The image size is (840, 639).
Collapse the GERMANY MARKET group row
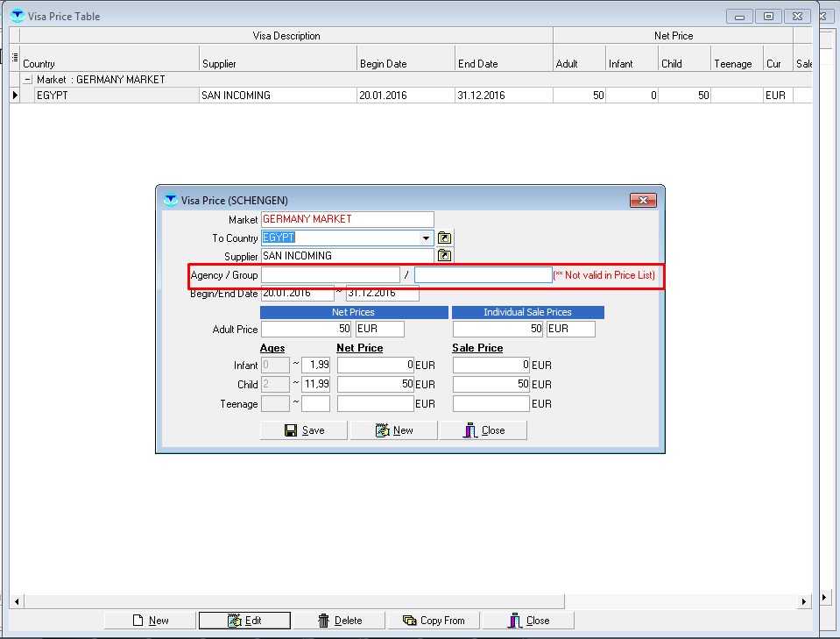28,80
